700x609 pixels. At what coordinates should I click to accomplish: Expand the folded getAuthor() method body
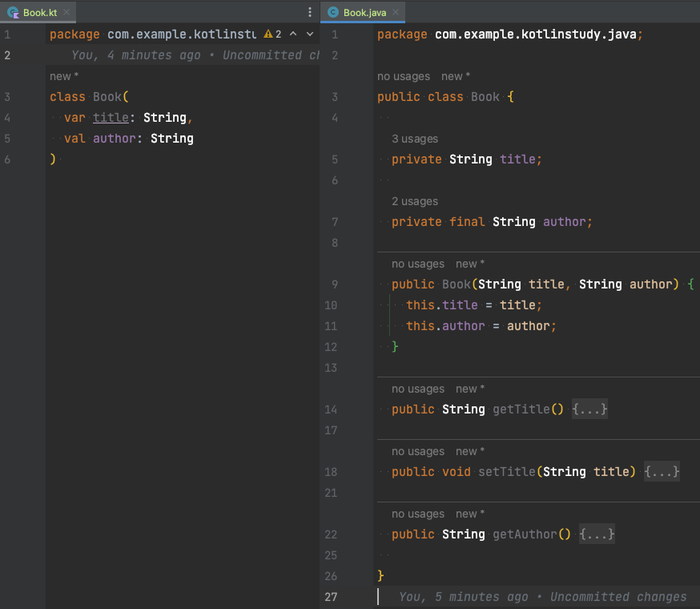597,534
